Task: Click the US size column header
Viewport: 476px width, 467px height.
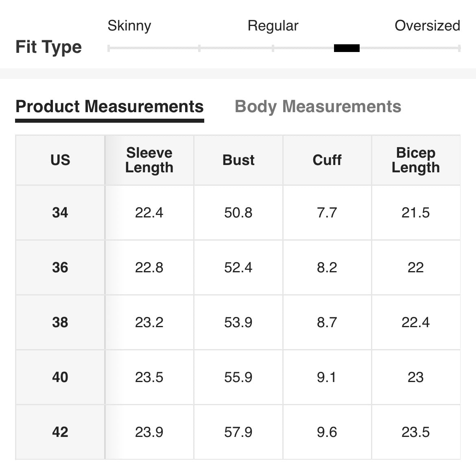Action: pyautogui.click(x=60, y=160)
